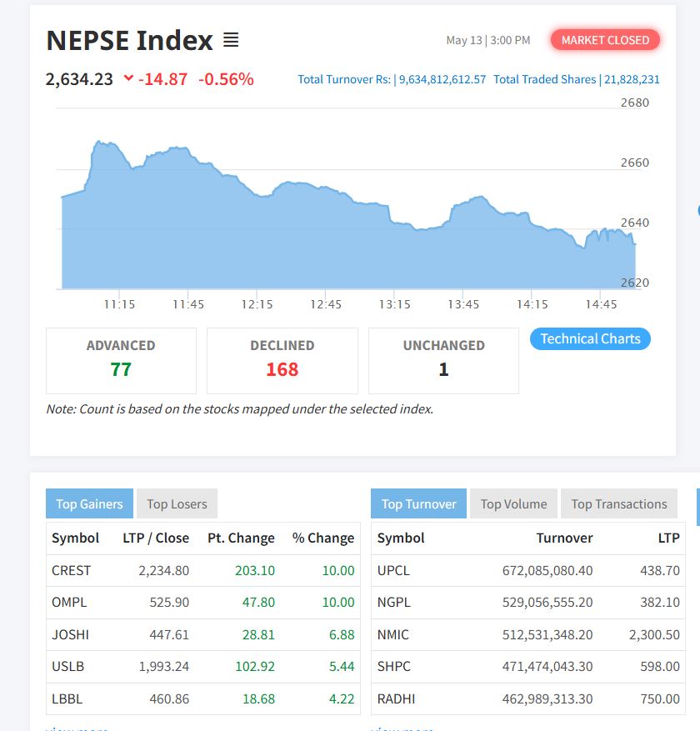
Task: Switch to the Top Volume tab
Action: [513, 503]
